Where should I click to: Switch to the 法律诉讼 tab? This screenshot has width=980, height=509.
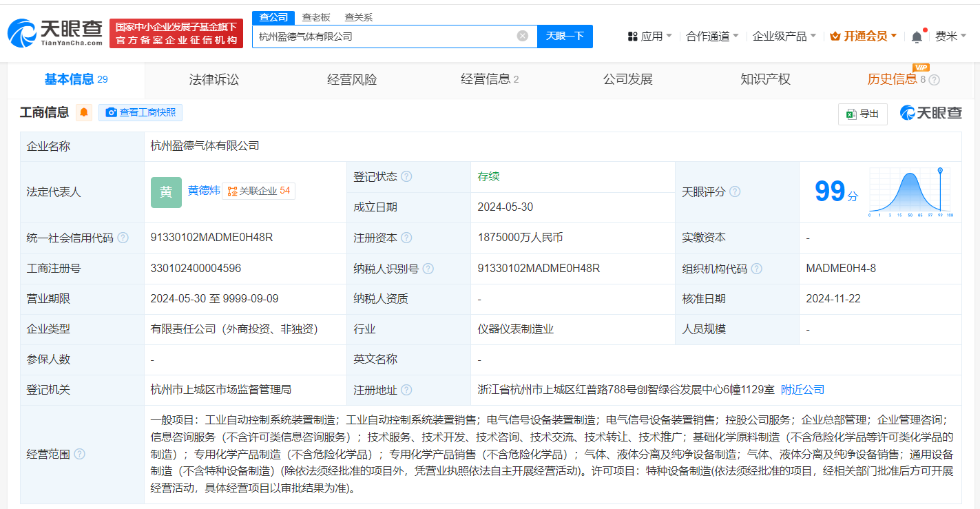tap(214, 79)
